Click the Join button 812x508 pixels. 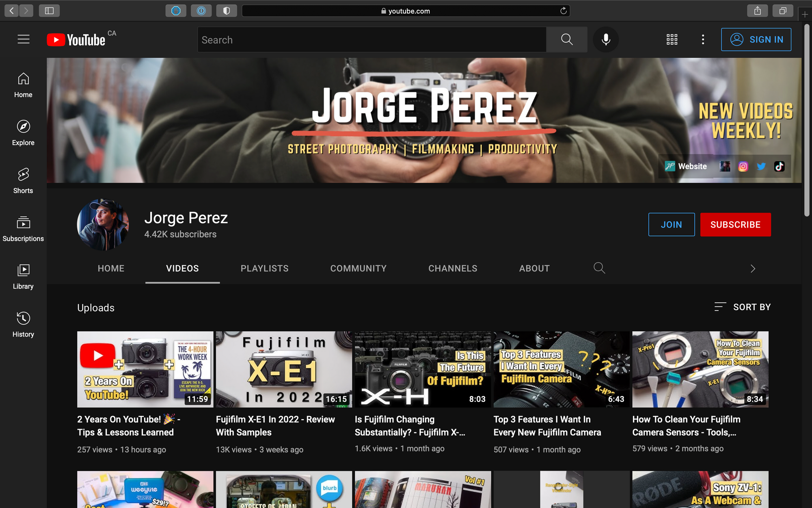(x=672, y=224)
